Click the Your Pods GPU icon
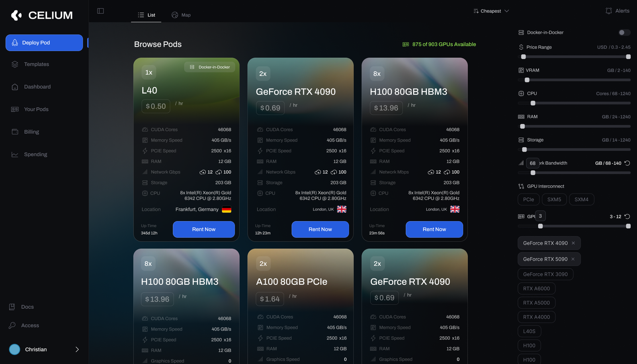Viewport: 637px width, 364px height. pyautogui.click(x=15, y=109)
